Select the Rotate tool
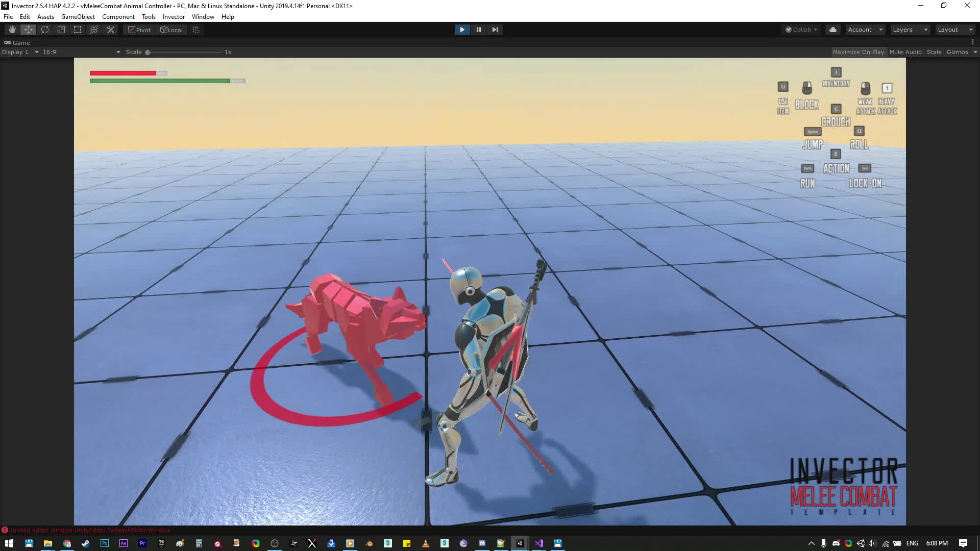The width and height of the screenshot is (980, 551). 45,30
